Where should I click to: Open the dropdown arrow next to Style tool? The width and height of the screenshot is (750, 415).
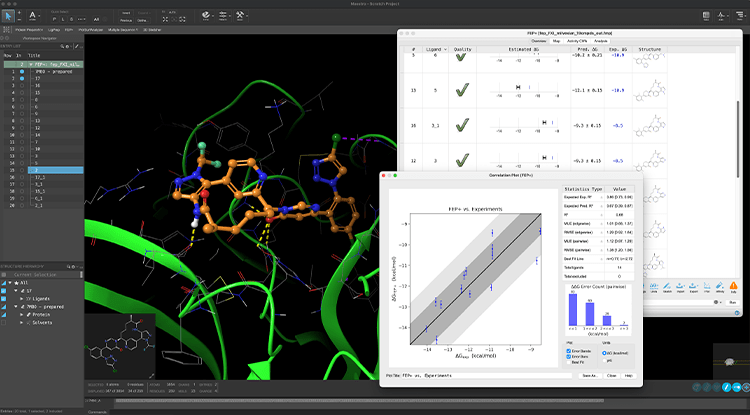213,16
